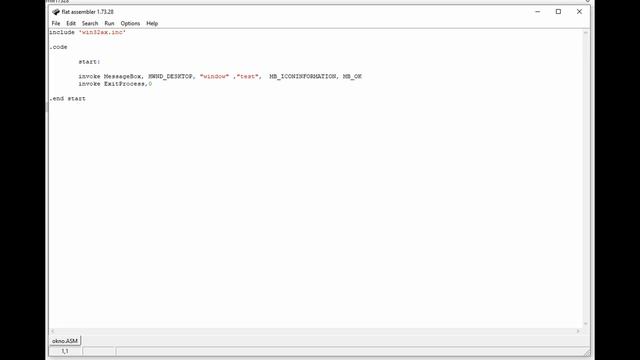Click the horizontal scrollbar left arrow

click(52, 331)
